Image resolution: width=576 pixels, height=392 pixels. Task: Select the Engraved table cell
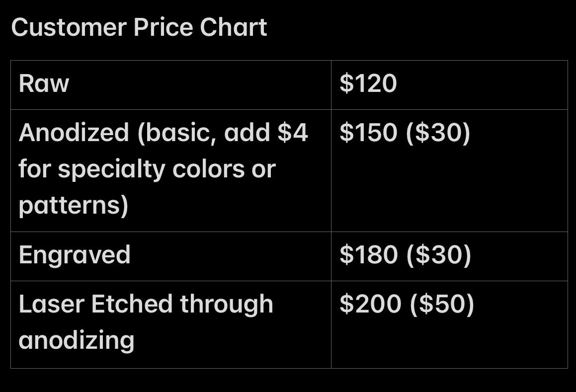tap(171, 256)
